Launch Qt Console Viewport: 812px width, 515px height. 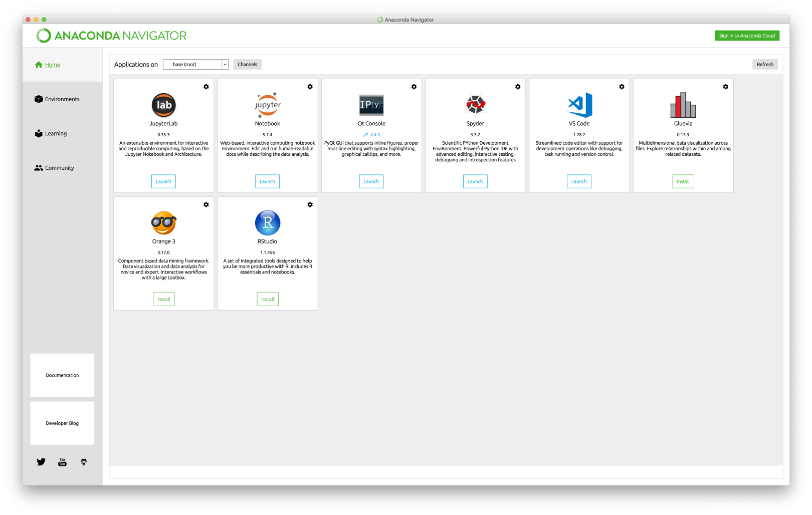[371, 181]
